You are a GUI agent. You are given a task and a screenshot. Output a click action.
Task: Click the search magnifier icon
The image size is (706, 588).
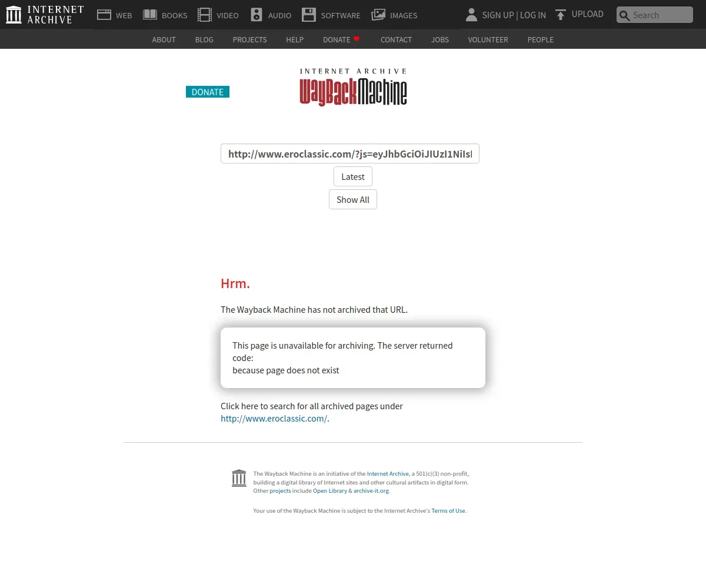pyautogui.click(x=625, y=15)
